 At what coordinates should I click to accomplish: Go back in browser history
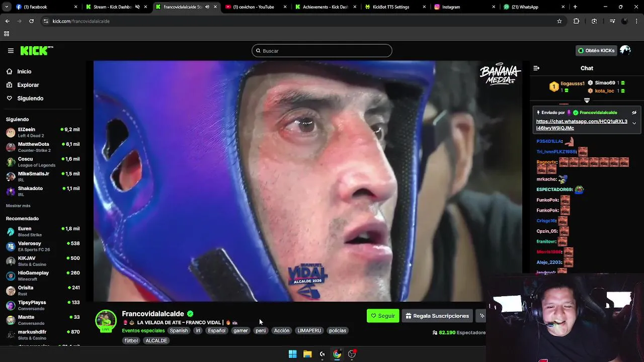[7, 21]
